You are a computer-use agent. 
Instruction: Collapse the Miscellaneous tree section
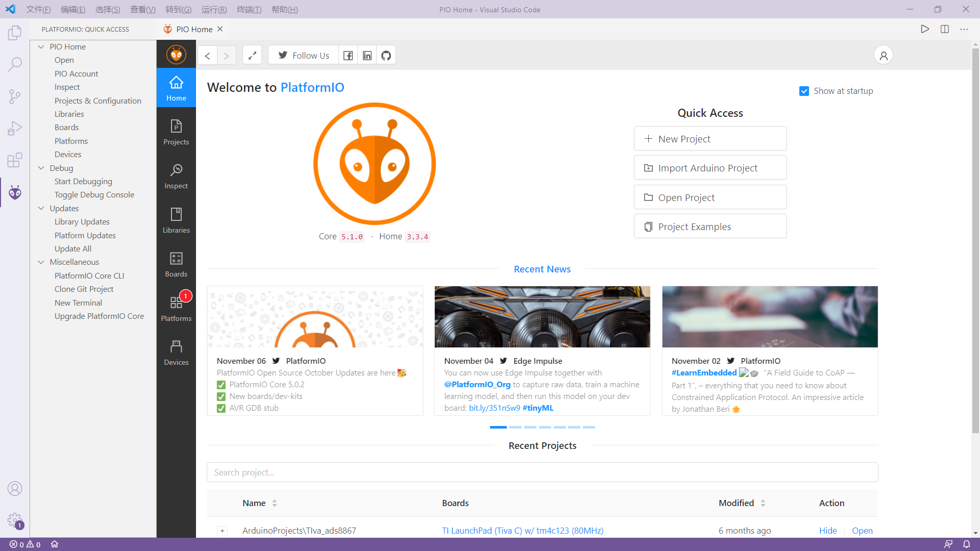[x=41, y=262]
